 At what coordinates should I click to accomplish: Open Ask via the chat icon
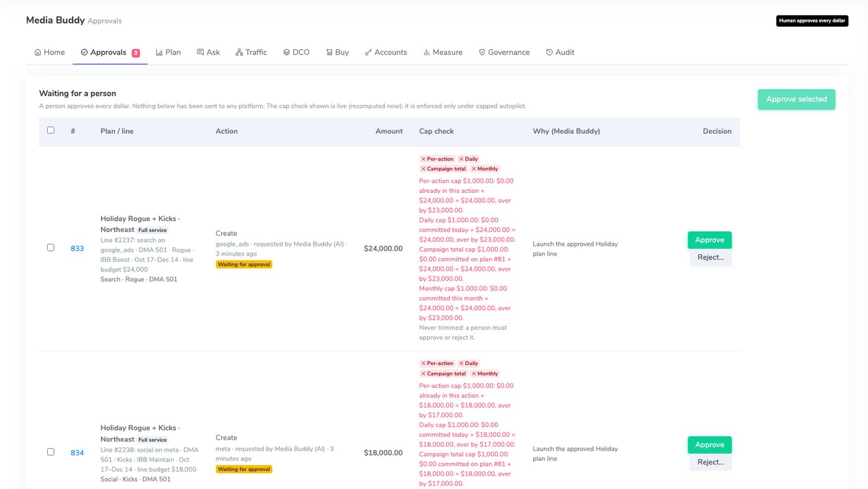(x=200, y=53)
